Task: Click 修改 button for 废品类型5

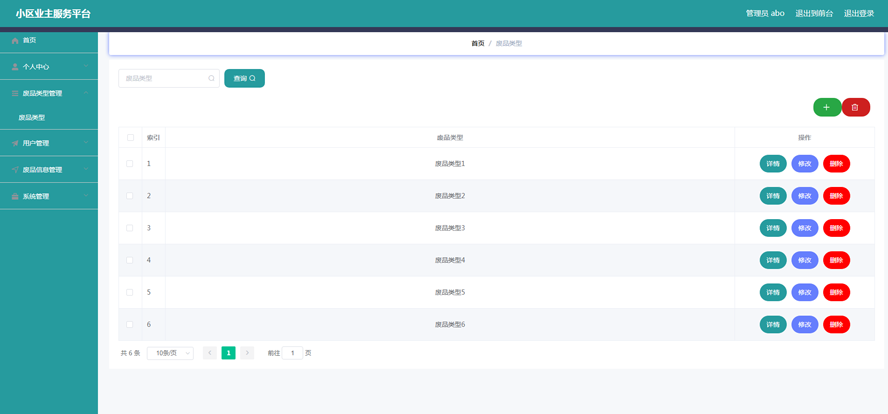Action: [804, 292]
